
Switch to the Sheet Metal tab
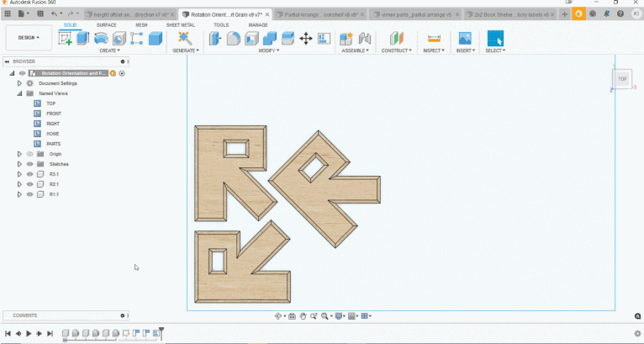180,25
